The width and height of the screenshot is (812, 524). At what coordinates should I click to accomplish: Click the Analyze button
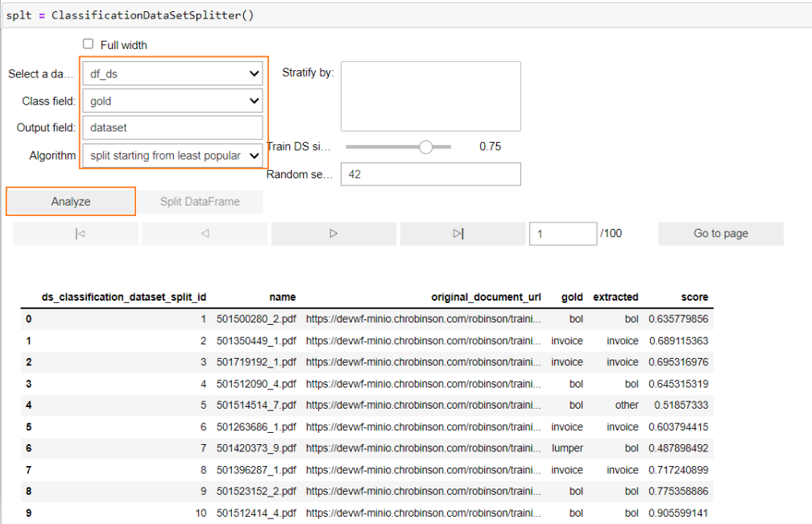71,202
